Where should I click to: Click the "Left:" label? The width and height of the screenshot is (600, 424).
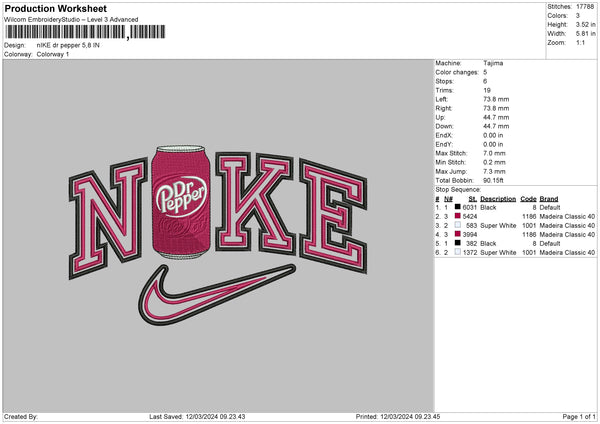[441, 99]
